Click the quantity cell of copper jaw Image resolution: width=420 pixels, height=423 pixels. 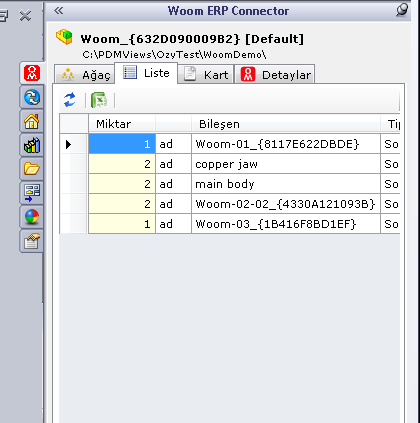tap(122, 164)
